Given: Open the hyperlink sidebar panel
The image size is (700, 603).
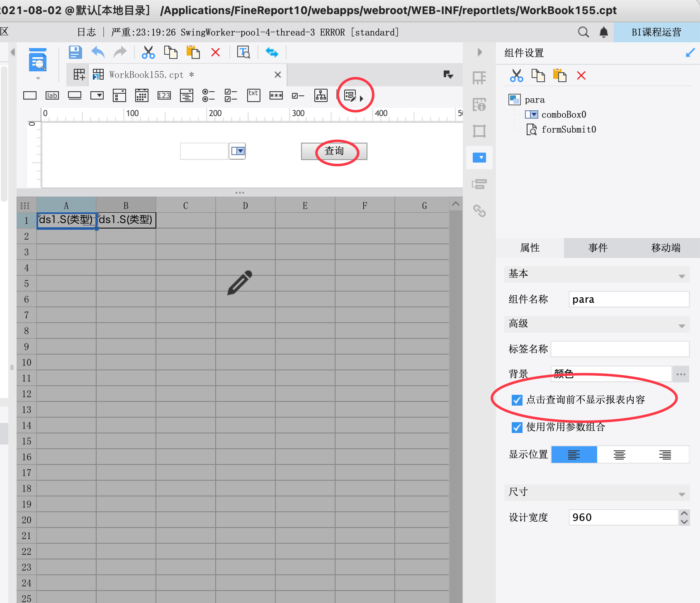Looking at the screenshot, I should (x=479, y=211).
